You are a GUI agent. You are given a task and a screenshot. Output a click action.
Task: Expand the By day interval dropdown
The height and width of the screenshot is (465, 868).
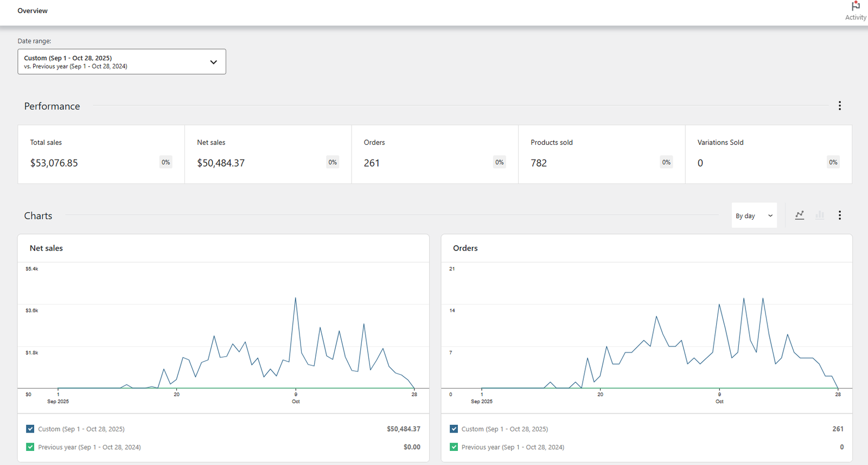(754, 215)
